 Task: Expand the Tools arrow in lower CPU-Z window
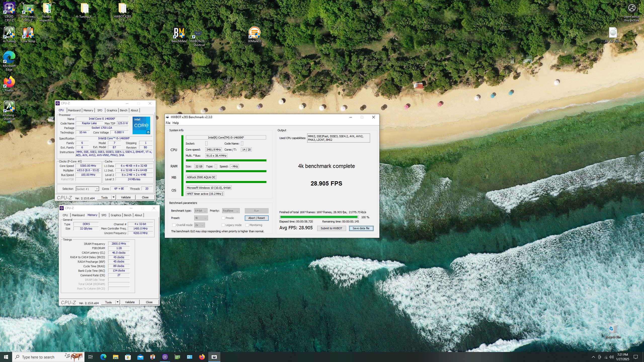point(117,302)
